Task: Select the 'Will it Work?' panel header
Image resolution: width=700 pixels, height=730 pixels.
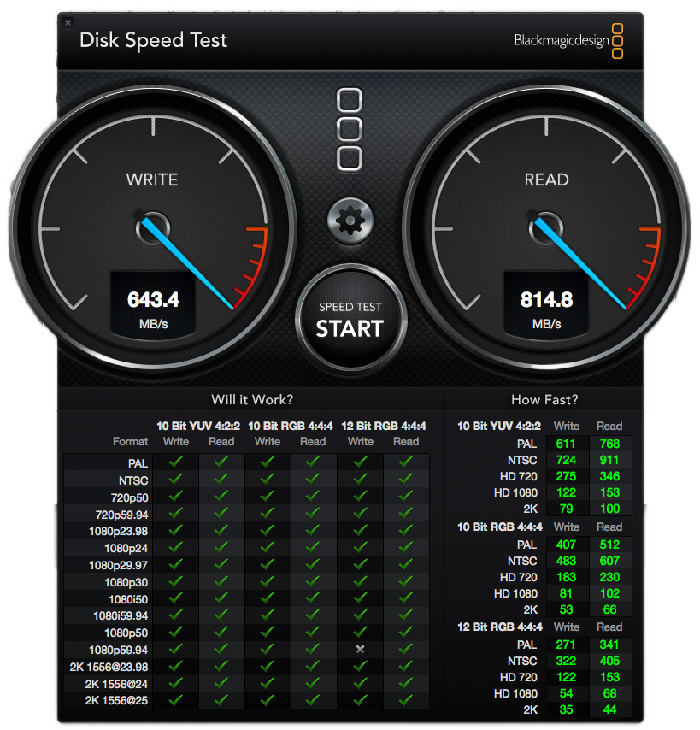Action: (x=251, y=400)
